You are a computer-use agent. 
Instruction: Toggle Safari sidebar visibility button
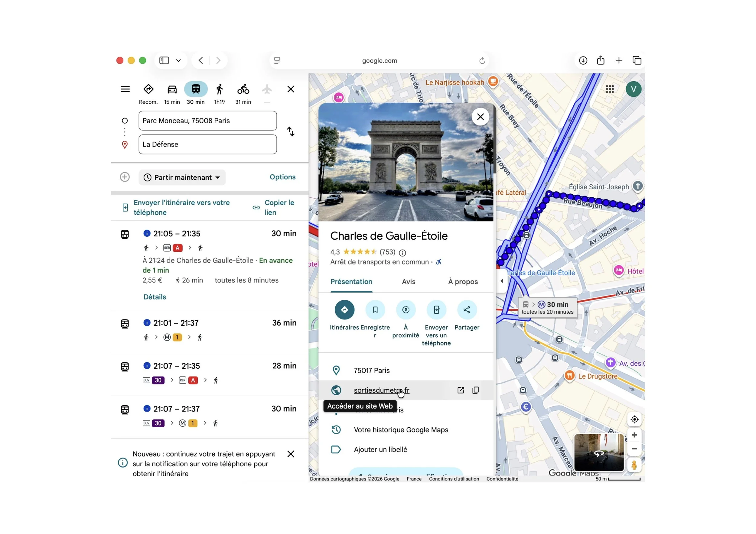click(164, 60)
